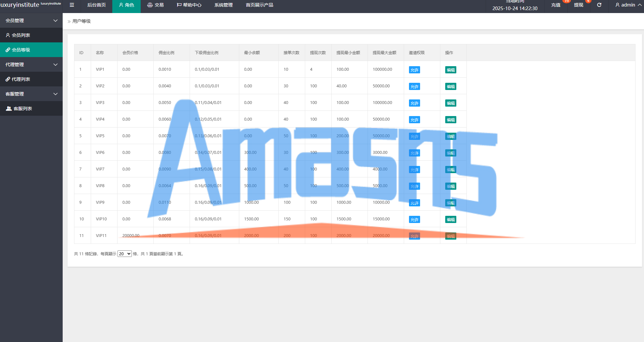Toggle the 允许 invite permission for VIP3
Image resolution: width=644 pixels, height=342 pixels.
click(x=414, y=103)
